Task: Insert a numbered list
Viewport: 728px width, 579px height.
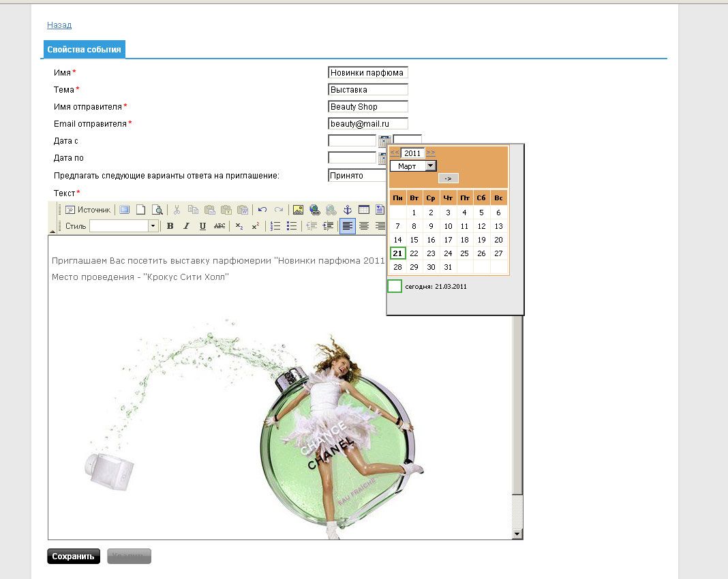Action: tap(275, 226)
